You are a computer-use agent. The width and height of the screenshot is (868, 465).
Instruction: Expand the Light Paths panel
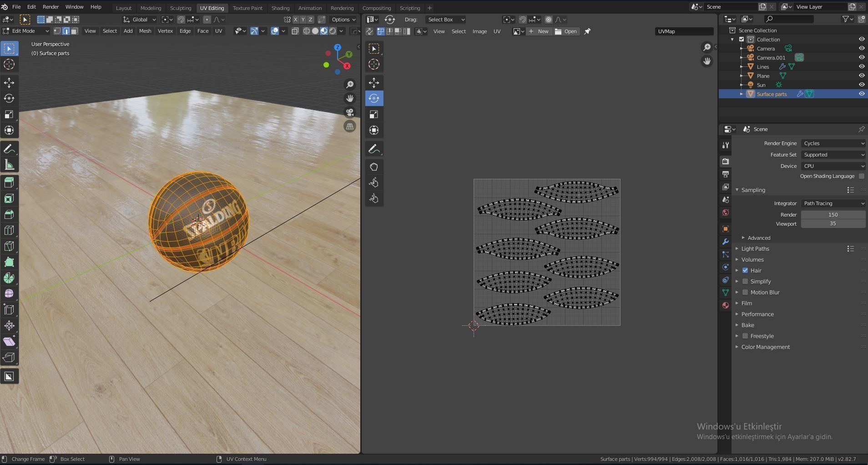(755, 248)
